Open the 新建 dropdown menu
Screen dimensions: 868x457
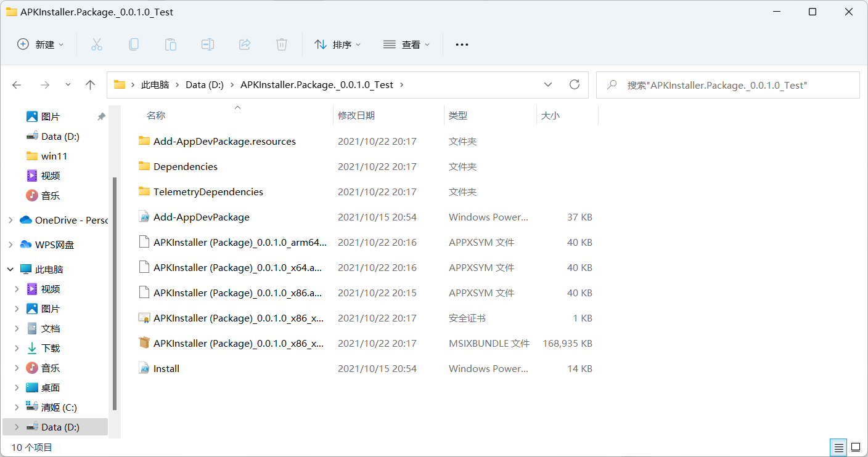point(41,44)
